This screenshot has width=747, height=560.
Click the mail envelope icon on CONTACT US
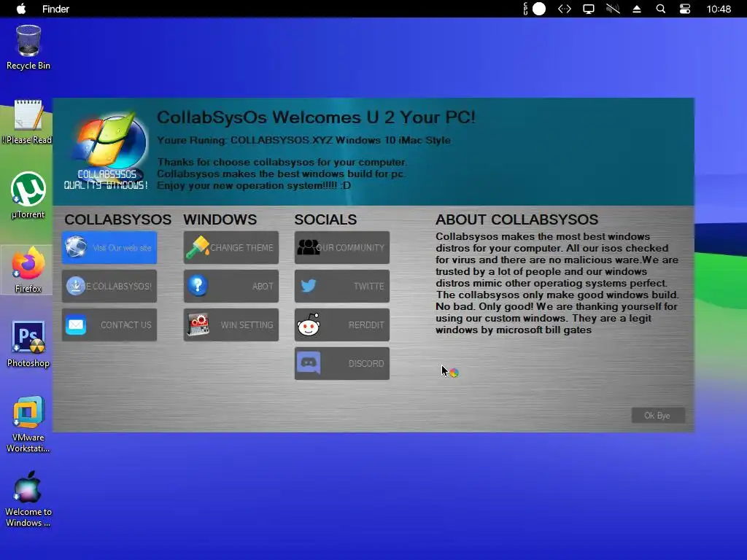coord(76,324)
